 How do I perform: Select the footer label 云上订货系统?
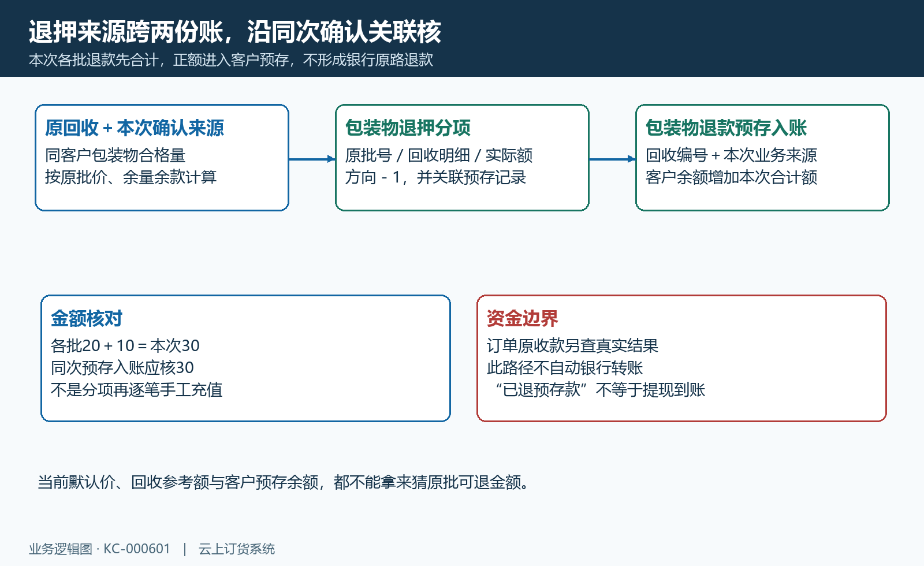click(x=237, y=549)
